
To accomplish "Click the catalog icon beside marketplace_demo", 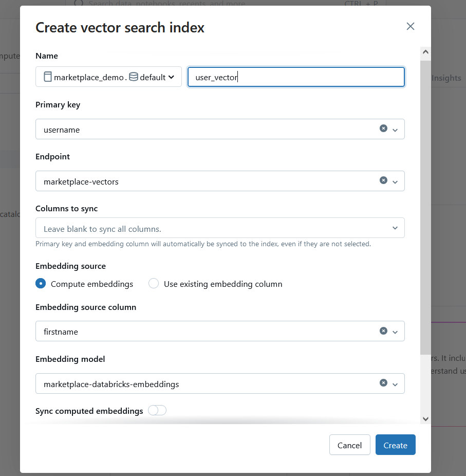I will coord(48,77).
